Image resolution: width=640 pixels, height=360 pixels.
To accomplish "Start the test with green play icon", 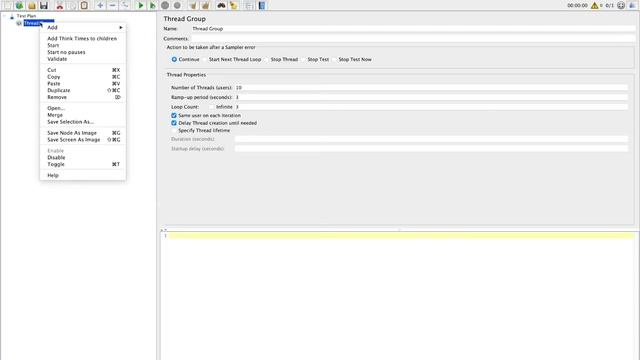I will coord(140,5).
